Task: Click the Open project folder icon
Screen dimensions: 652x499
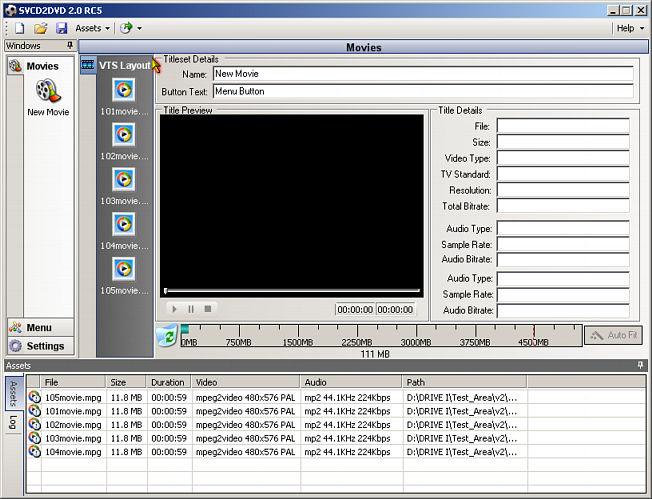Action: (40, 28)
